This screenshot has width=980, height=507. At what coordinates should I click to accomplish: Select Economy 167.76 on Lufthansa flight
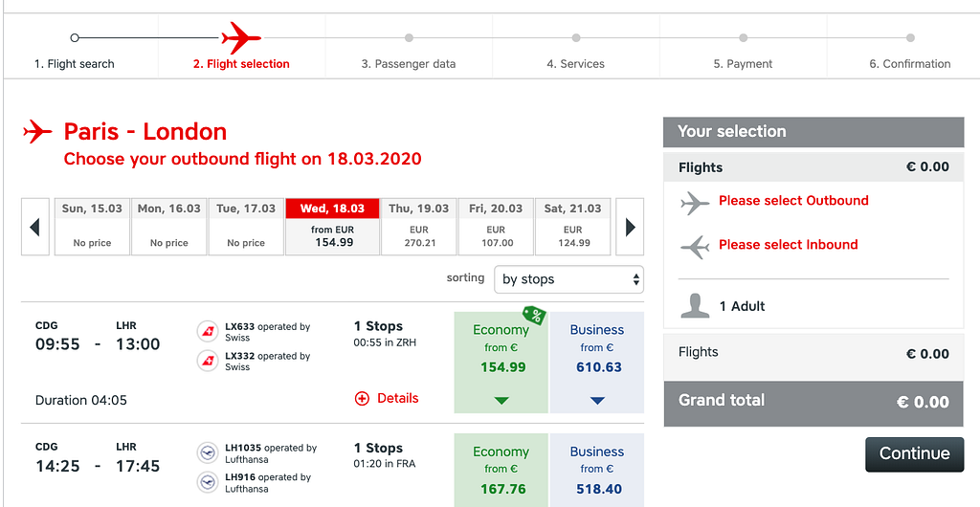pos(501,471)
